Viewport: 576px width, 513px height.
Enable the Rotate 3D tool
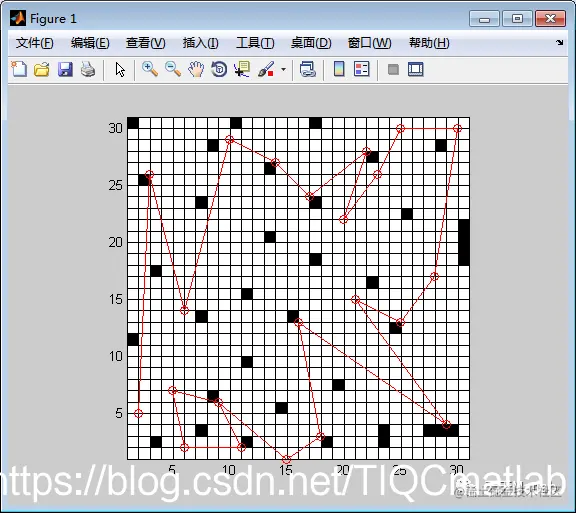tap(219, 69)
